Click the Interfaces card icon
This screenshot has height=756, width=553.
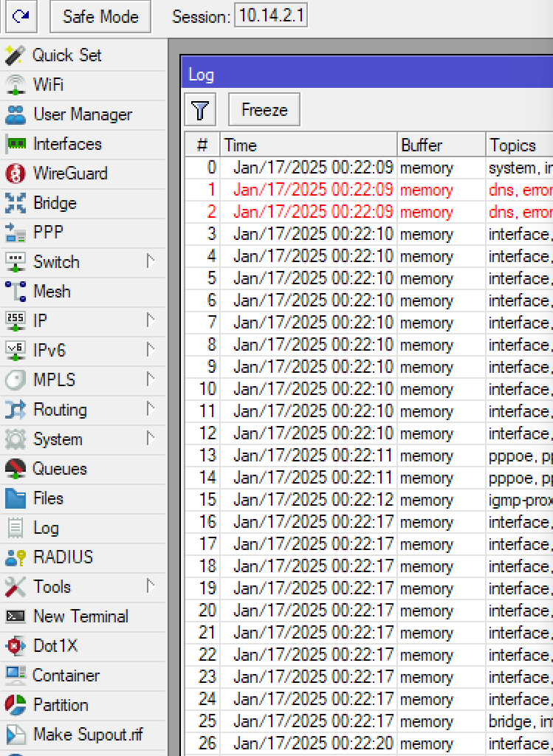point(16,144)
